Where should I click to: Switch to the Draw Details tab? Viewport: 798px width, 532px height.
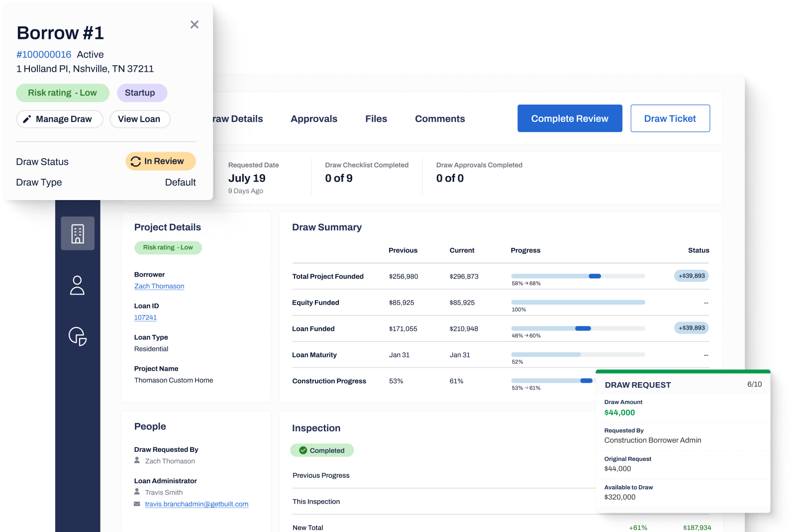click(x=238, y=119)
